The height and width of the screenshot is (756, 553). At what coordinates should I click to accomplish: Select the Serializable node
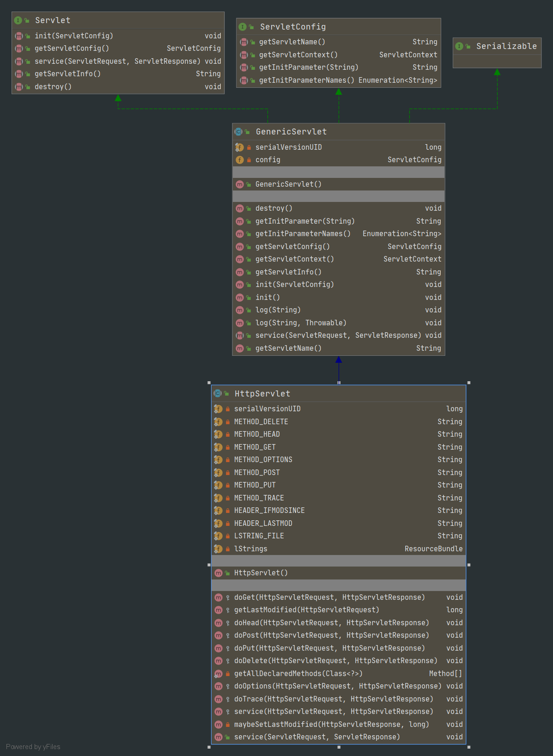pyautogui.click(x=497, y=53)
